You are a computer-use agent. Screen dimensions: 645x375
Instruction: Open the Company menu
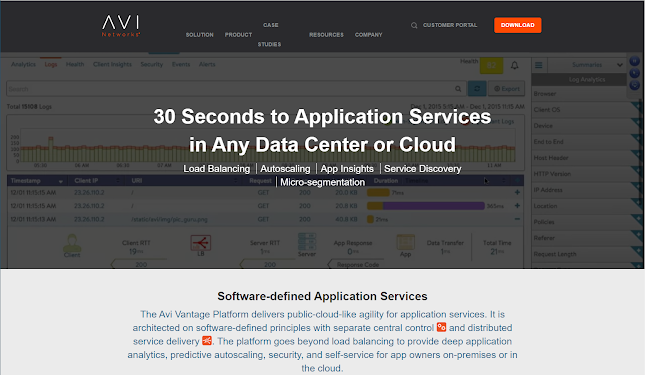pos(369,35)
